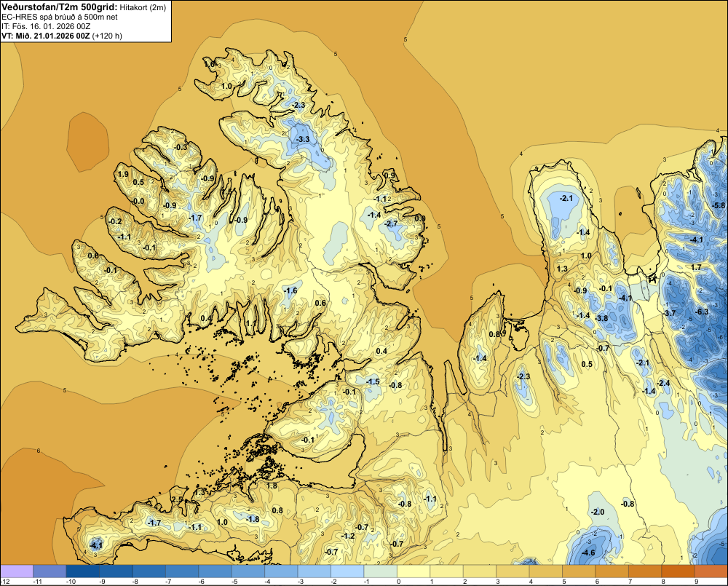Click the "9" label on the legend scale

click(x=697, y=582)
